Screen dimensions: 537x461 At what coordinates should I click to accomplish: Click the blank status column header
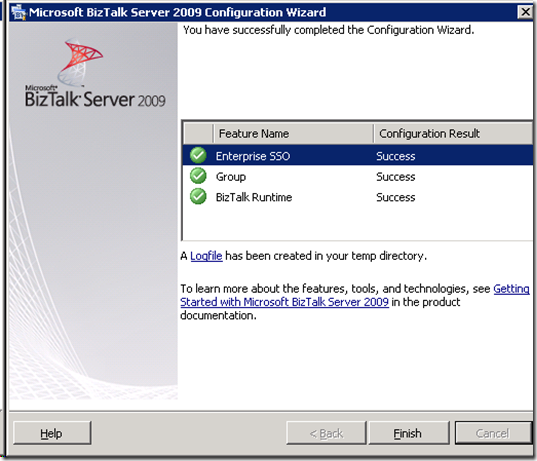pyautogui.click(x=198, y=134)
